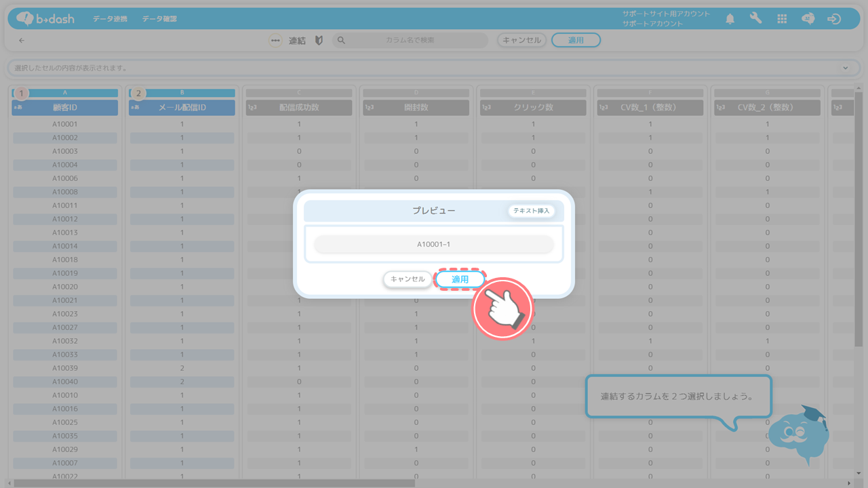Click cell A10014 in 顧客ID column
Screen dimensions: 868x488
(x=65, y=246)
